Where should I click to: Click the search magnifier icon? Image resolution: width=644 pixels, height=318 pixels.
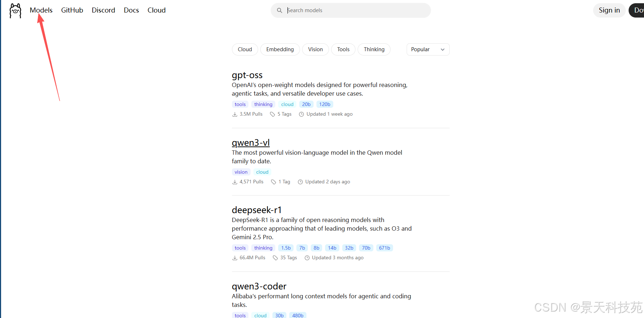(280, 10)
